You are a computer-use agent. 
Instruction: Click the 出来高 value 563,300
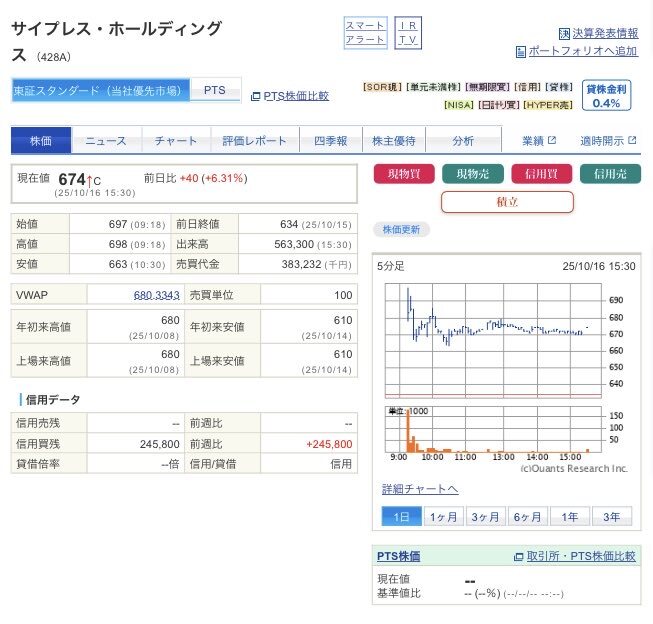[294, 244]
